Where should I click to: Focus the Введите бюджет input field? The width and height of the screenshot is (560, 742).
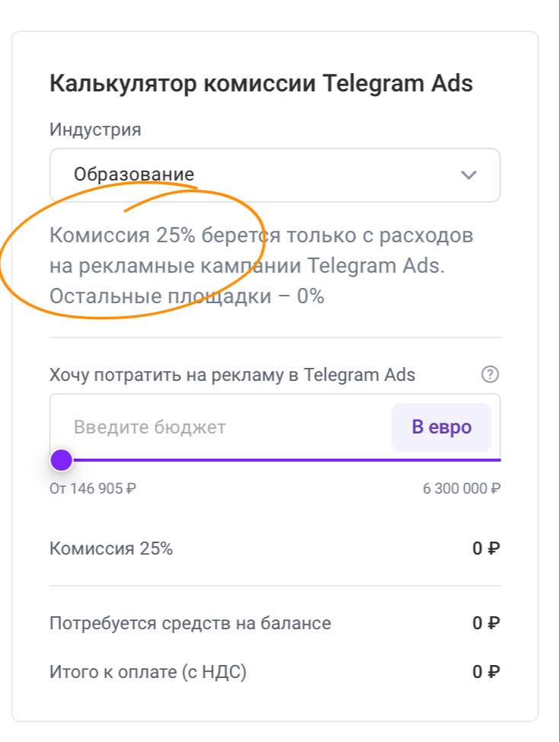click(x=221, y=427)
